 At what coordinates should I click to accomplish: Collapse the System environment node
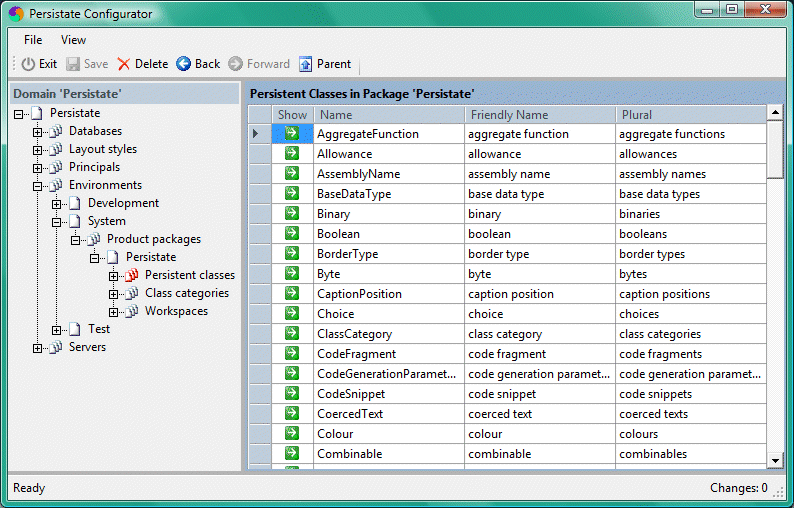click(x=56, y=222)
